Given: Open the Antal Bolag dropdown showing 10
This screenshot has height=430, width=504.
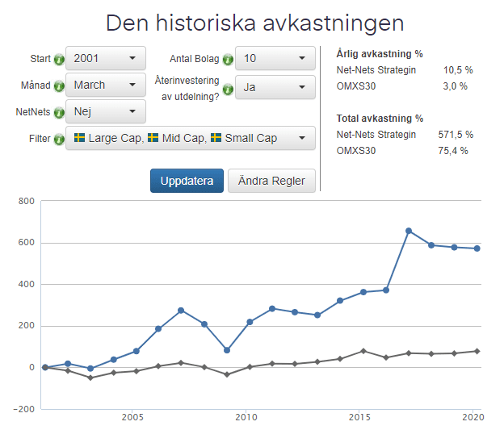Looking at the screenshot, I should pos(275,59).
